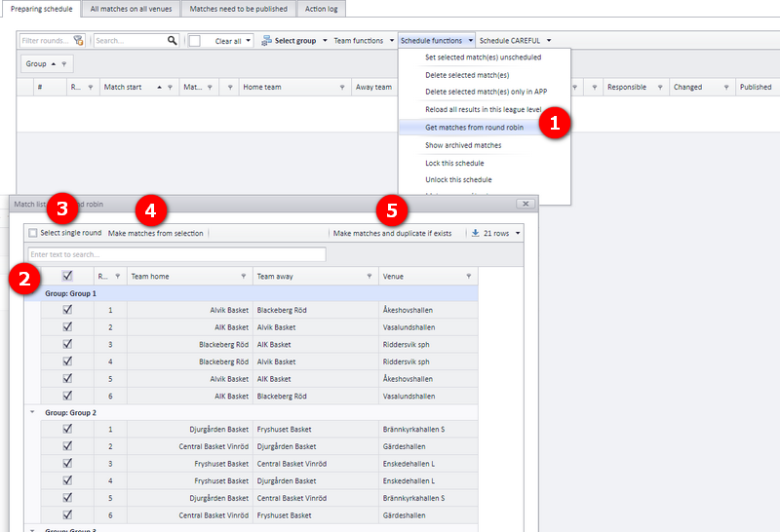Open Matches need to be published tab

pos(238,9)
